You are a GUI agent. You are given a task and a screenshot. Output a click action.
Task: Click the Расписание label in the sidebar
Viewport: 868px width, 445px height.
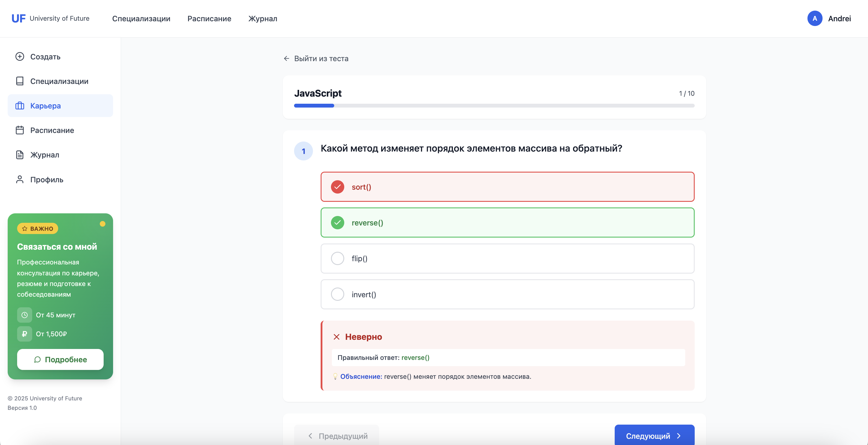click(52, 130)
